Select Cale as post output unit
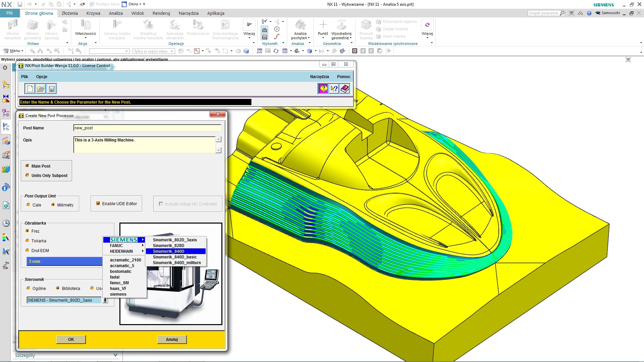The image size is (644, 362). pyautogui.click(x=28, y=205)
